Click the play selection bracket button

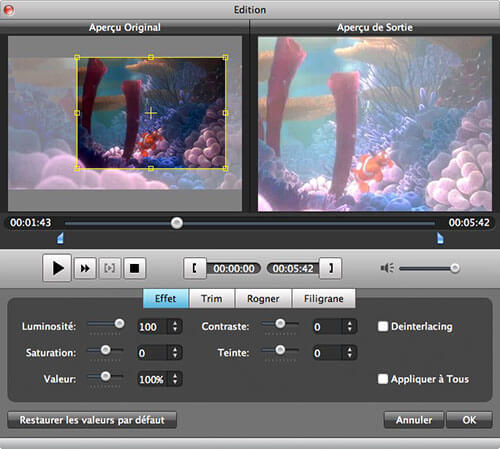pos(110,268)
